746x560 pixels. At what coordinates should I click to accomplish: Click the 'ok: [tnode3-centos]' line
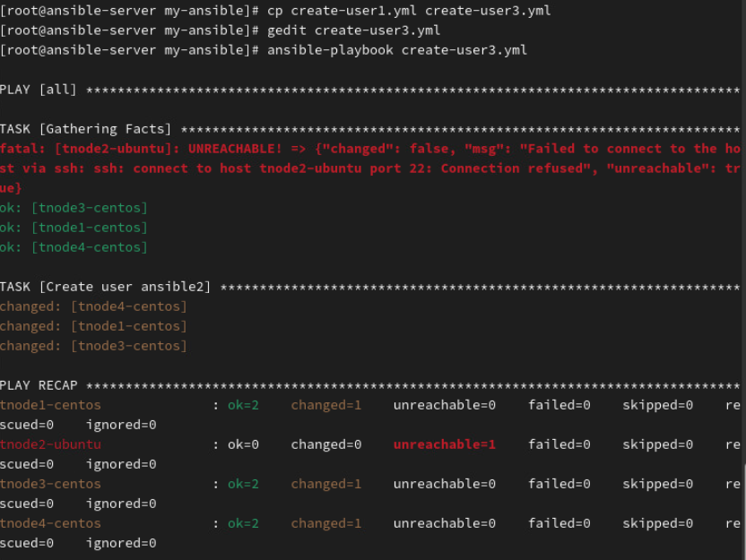(x=74, y=208)
